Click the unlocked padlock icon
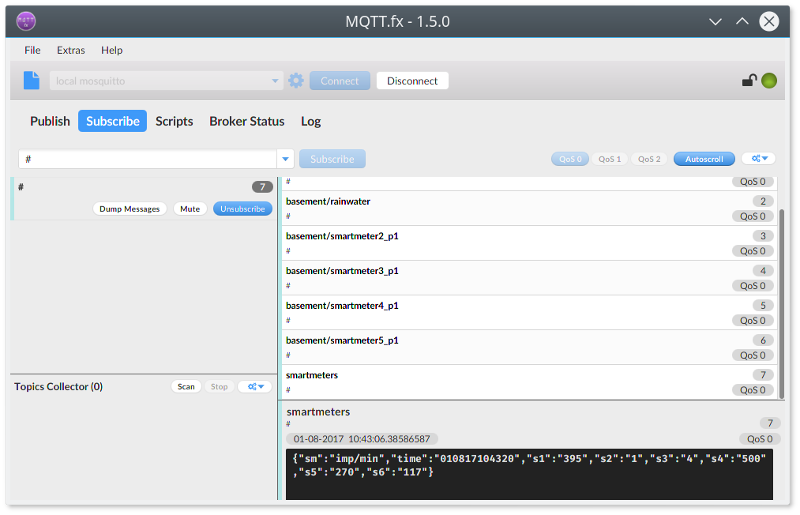The width and height of the screenshot is (800, 515). click(749, 80)
